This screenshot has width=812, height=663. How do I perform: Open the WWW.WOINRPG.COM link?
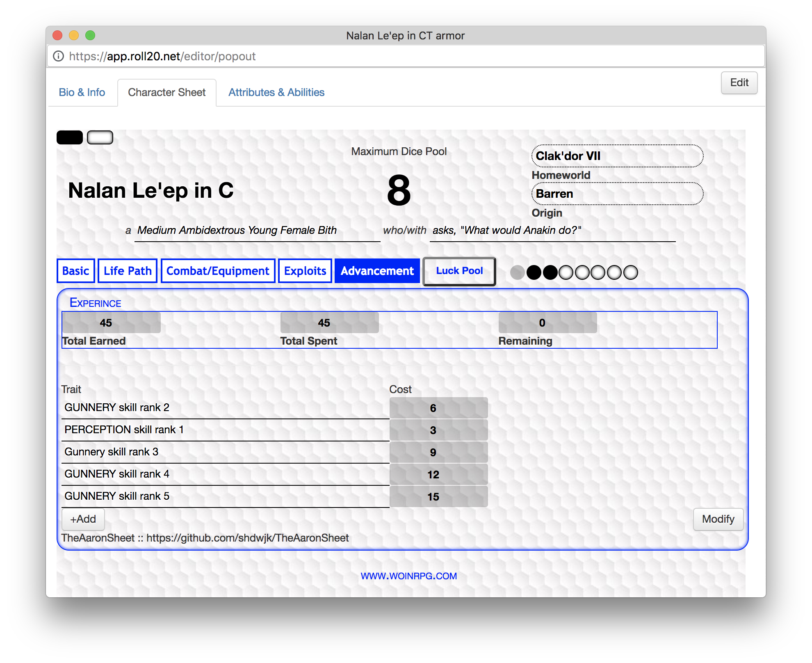408,576
